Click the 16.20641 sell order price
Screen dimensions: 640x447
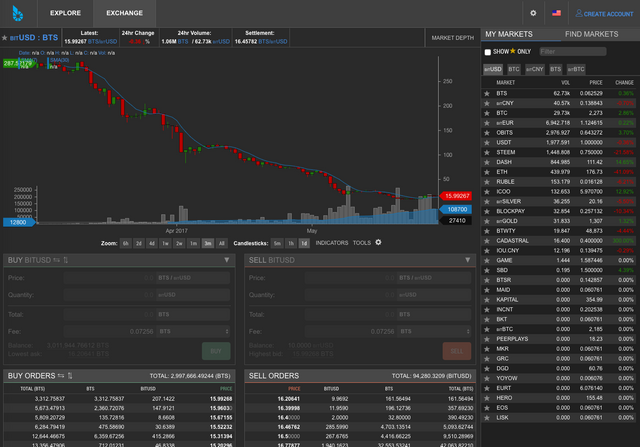[289, 399]
